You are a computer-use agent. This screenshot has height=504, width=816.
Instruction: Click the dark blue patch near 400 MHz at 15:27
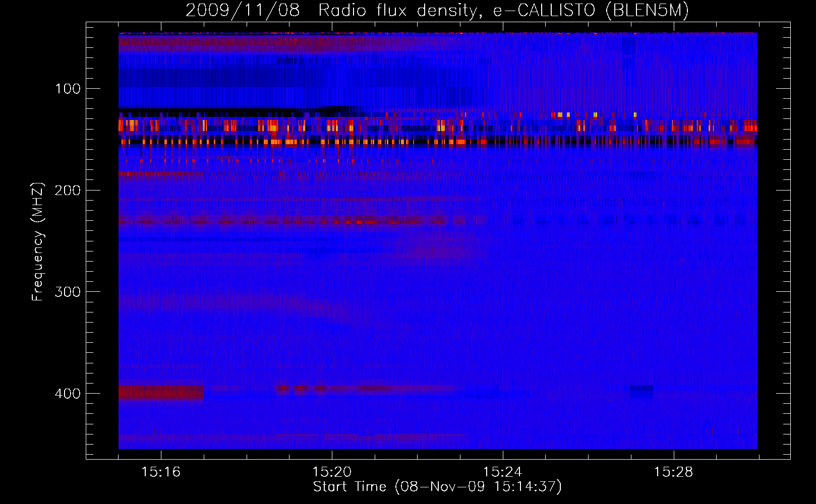(641, 392)
